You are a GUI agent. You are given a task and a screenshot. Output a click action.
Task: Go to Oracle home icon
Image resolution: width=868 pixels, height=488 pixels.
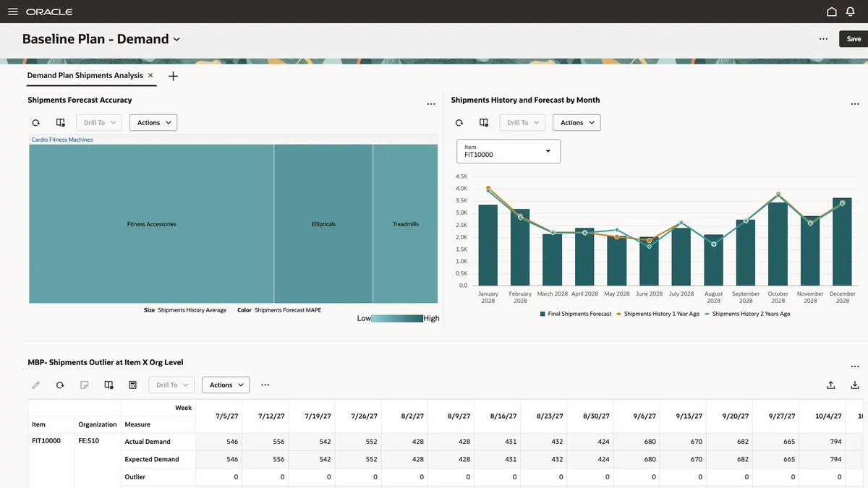pyautogui.click(x=832, y=12)
